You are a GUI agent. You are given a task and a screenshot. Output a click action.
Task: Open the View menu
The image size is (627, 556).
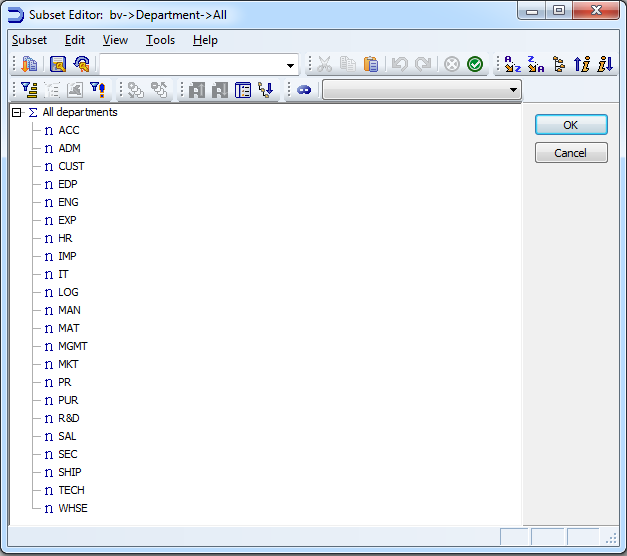click(x=115, y=40)
